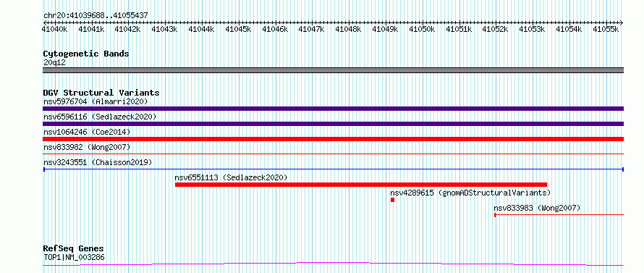Open the RefSeq Genes track heading
This screenshot has width=644, height=273.
point(73,249)
